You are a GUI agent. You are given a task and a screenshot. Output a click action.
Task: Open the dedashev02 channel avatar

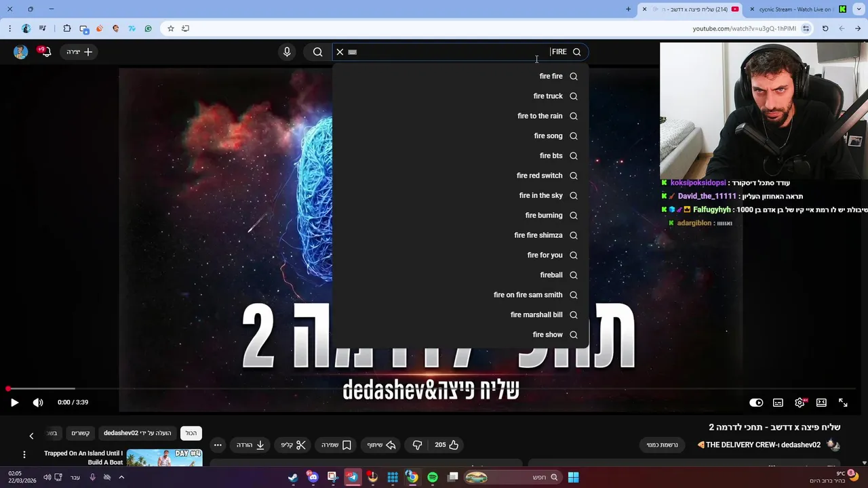tap(833, 445)
